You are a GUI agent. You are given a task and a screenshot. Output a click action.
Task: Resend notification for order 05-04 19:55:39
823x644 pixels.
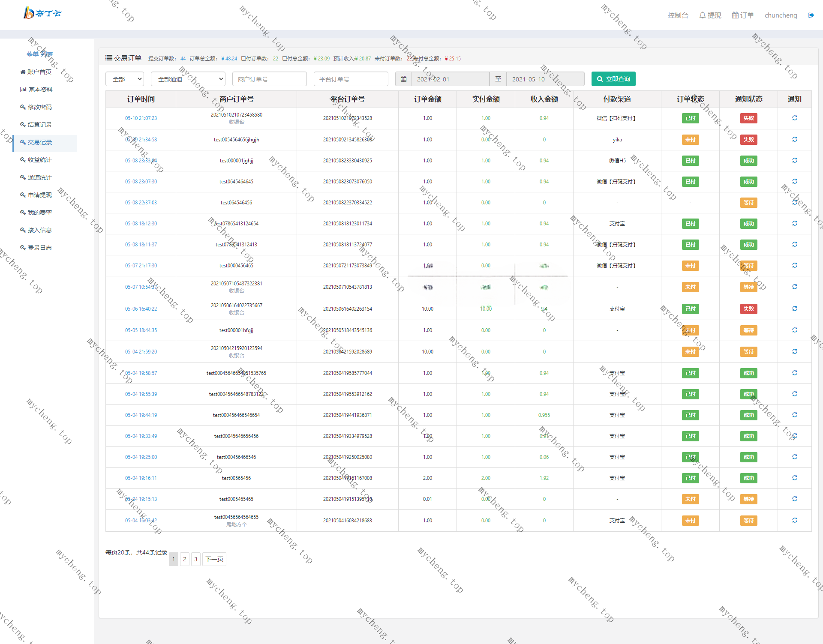tap(794, 394)
